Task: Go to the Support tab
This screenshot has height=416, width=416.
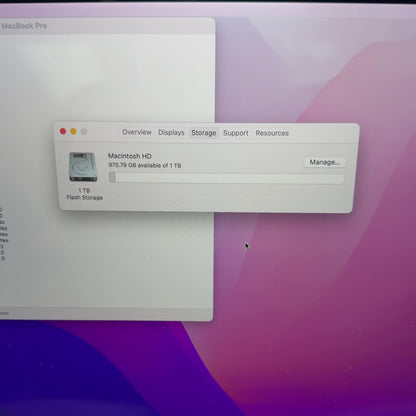Action: pos(236,133)
